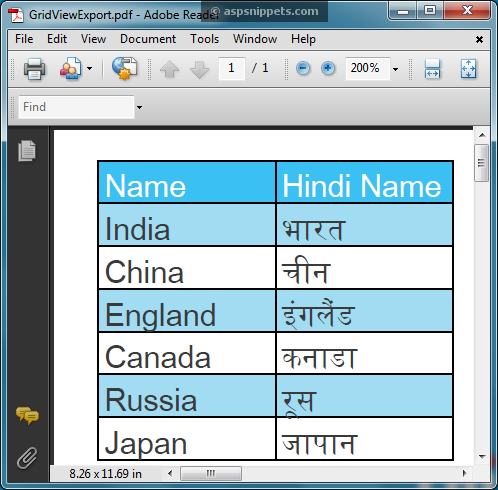Expand the Find options dropdown arrow

click(139, 107)
